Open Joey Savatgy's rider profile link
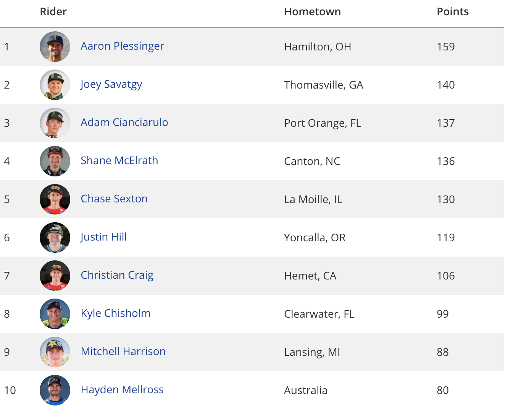Image resolution: width=513 pixels, height=420 pixels. (111, 84)
